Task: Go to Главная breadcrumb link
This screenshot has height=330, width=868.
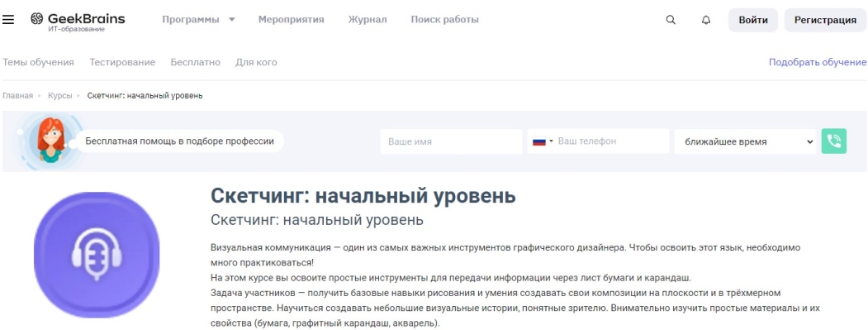Action: point(17,95)
